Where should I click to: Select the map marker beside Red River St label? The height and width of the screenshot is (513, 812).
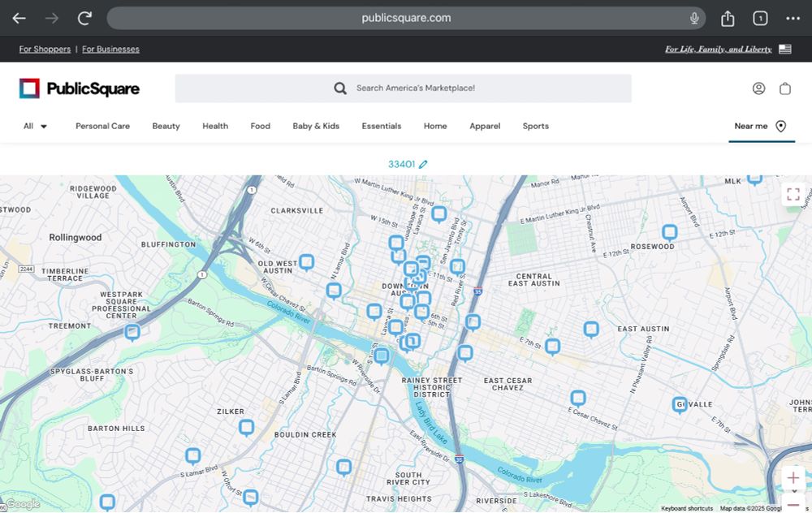(x=457, y=268)
